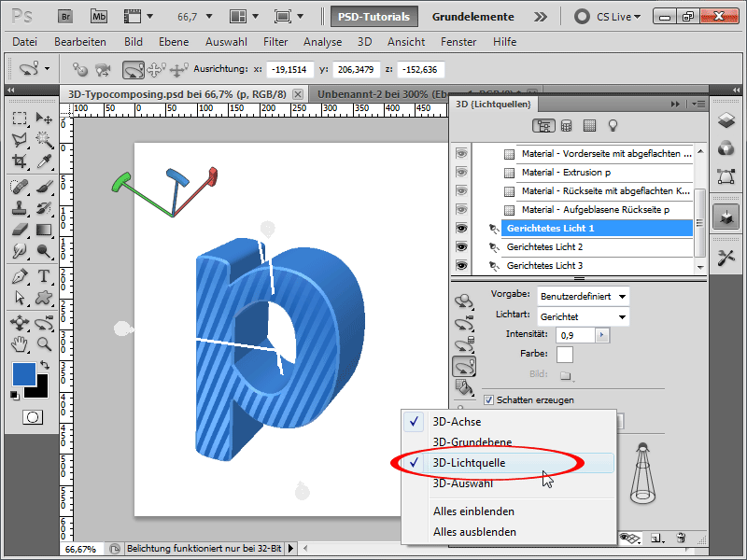Open the Layers panel icon in dock
Screen dimensions: 747x560
[x=726, y=120]
